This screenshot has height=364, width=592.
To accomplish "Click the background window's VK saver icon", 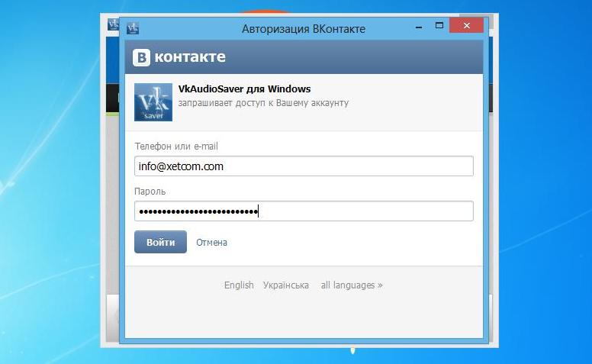I will (x=113, y=24).
